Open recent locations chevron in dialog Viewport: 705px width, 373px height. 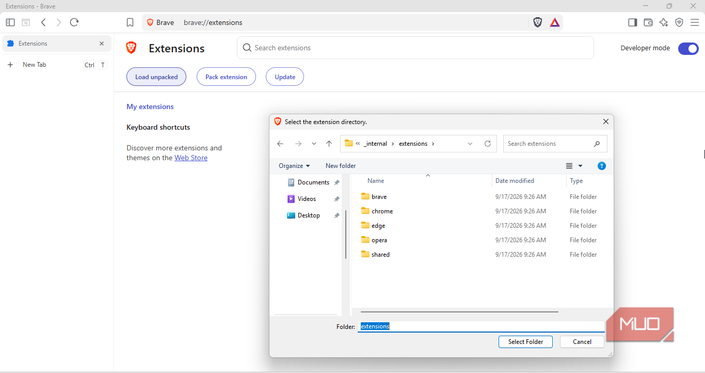(314, 144)
